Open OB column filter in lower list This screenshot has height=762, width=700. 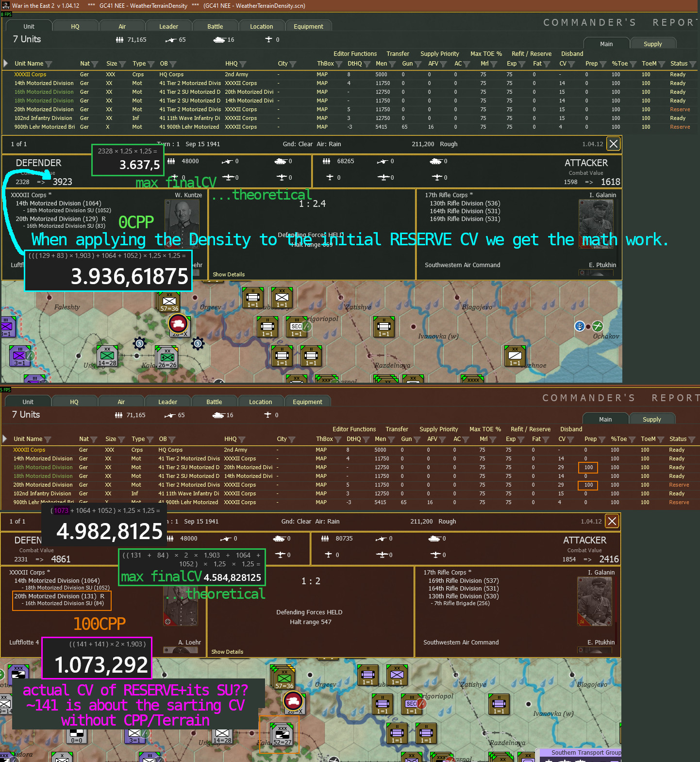(172, 440)
